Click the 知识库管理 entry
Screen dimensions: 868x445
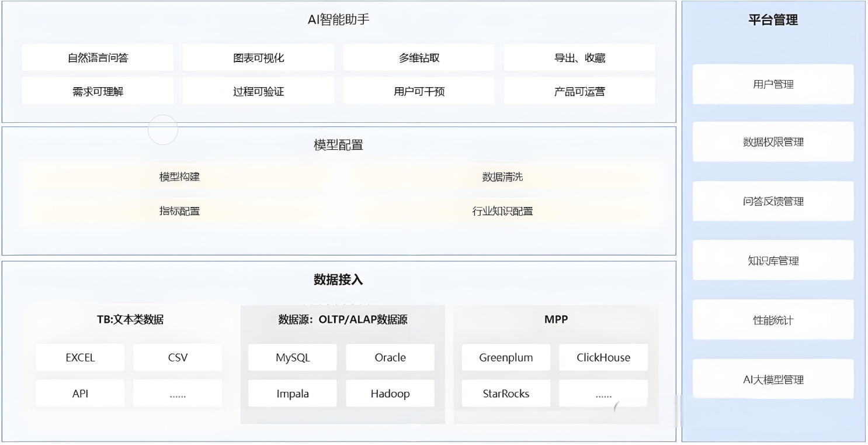[773, 261]
